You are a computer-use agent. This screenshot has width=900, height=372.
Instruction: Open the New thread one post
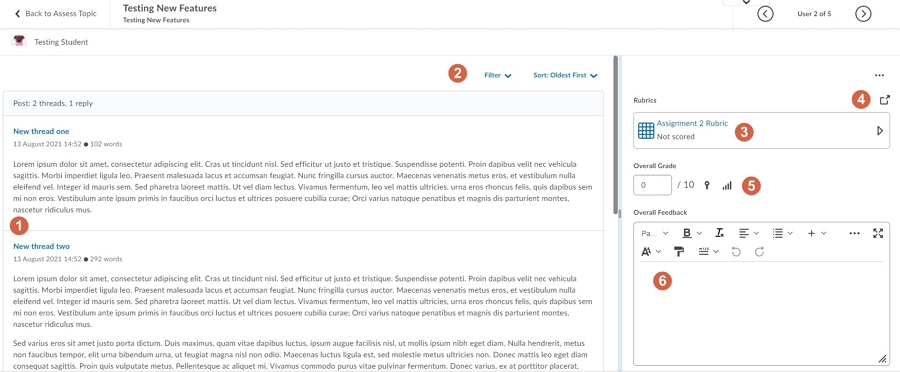click(x=41, y=131)
